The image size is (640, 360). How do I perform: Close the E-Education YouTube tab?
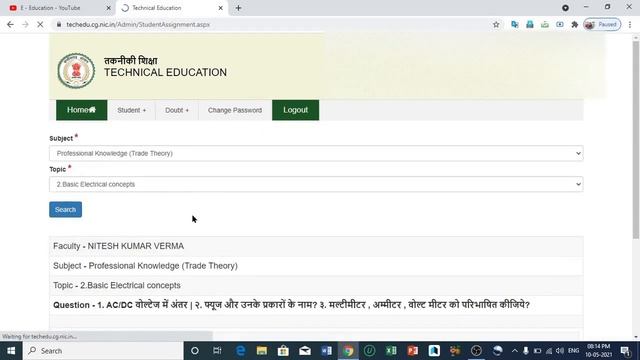click(x=108, y=8)
